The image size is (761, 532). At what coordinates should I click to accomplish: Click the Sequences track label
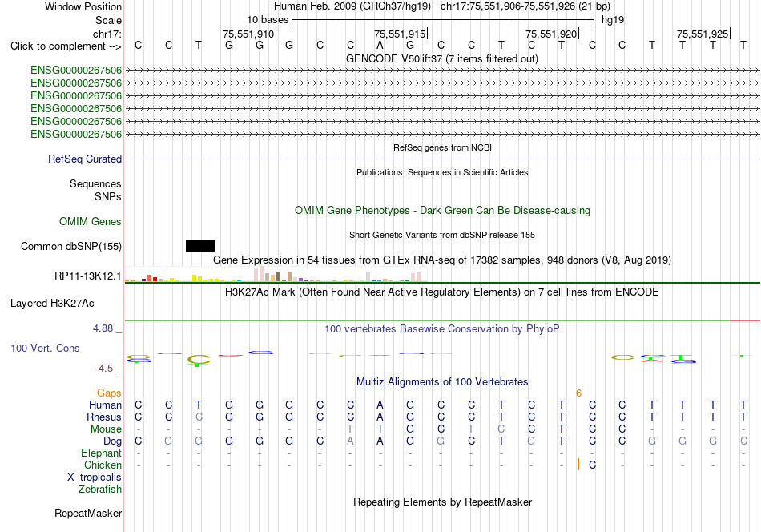95,183
